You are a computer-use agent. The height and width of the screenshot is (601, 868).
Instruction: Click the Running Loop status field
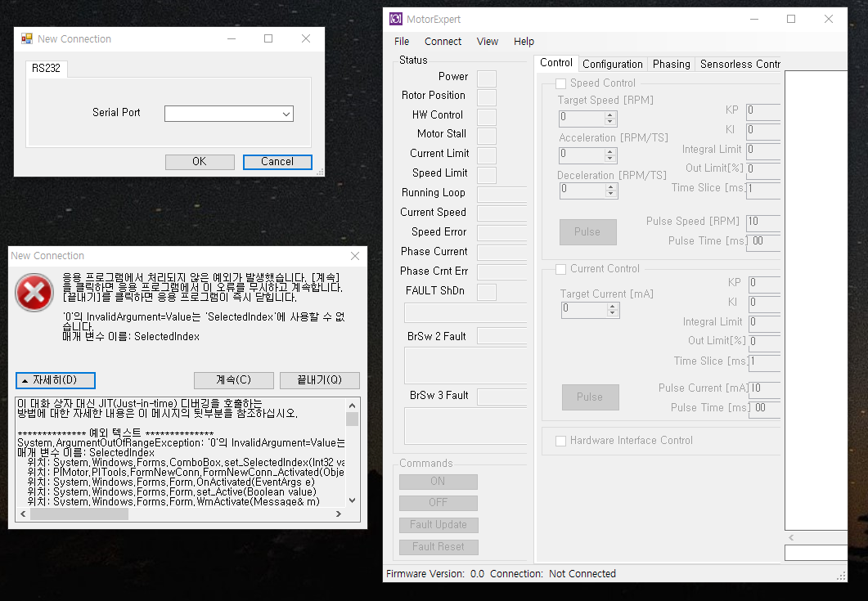pyautogui.click(x=501, y=195)
